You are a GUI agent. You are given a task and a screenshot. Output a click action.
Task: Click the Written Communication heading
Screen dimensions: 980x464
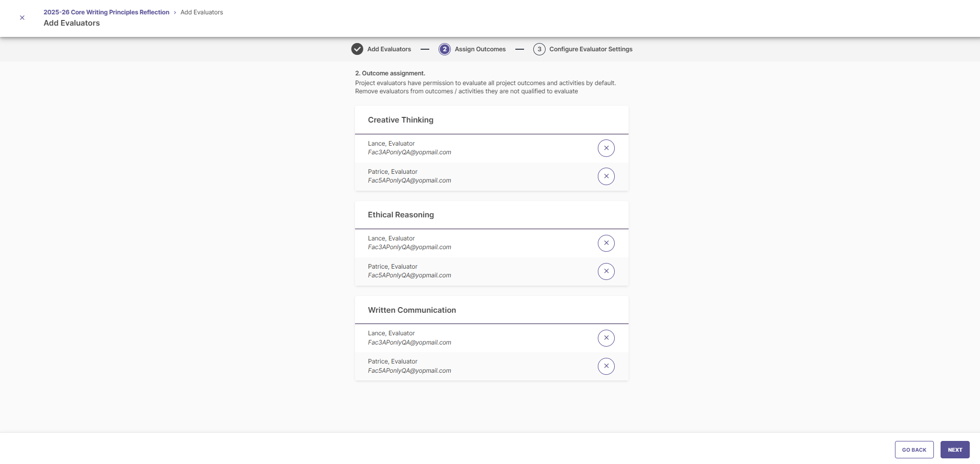pyautogui.click(x=412, y=310)
